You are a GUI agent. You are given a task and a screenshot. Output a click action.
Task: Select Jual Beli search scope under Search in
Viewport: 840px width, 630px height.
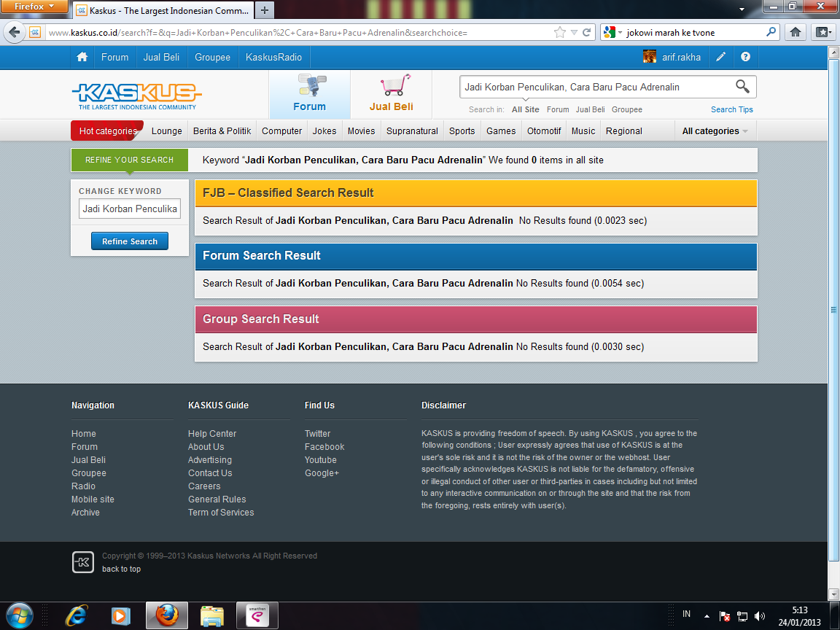591,109
